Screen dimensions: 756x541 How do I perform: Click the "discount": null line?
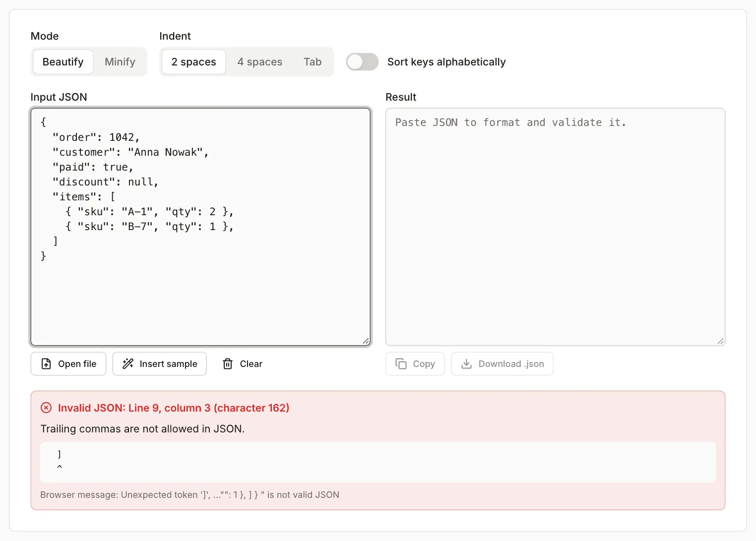(105, 182)
